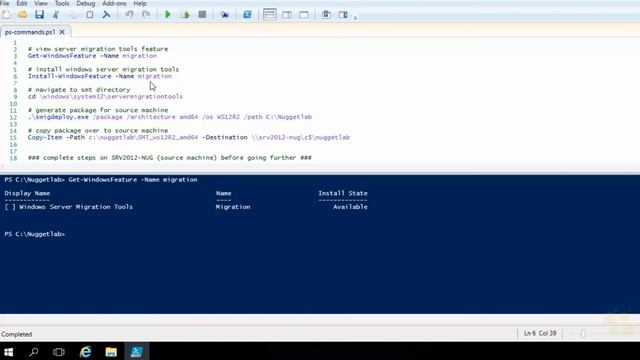The image size is (640, 360).
Task: Click the 'Windows Server Migration Tools' console output
Action: point(76,207)
